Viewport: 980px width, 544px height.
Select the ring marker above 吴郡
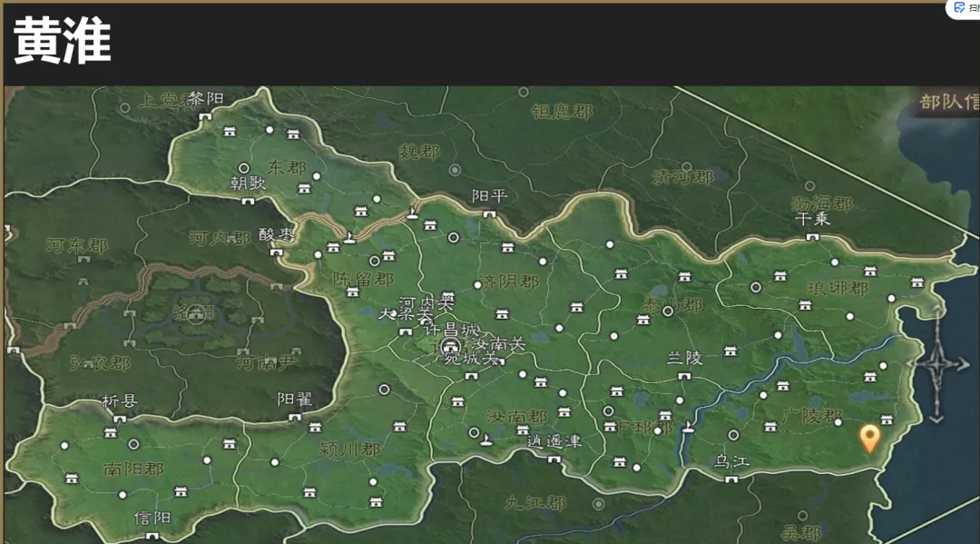coord(802,515)
